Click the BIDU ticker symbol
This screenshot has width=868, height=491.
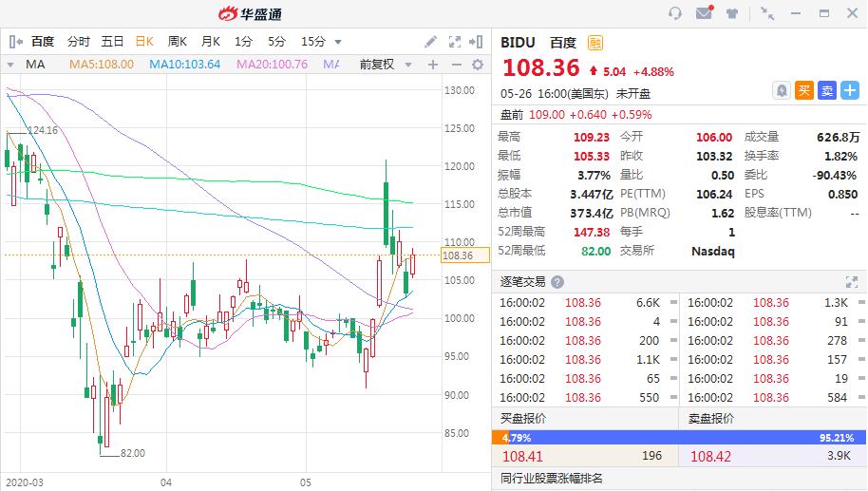[518, 43]
